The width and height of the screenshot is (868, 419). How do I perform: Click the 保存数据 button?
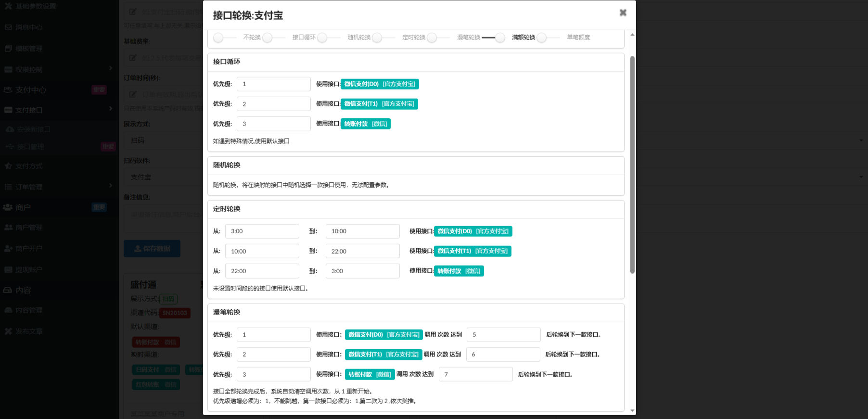(x=152, y=249)
